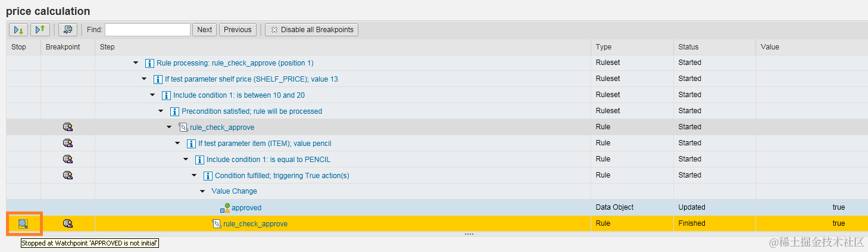Select 'Ruleset' type cell of the 'Precondition satisfied' row
The image size is (868, 252).
pyautogui.click(x=632, y=111)
